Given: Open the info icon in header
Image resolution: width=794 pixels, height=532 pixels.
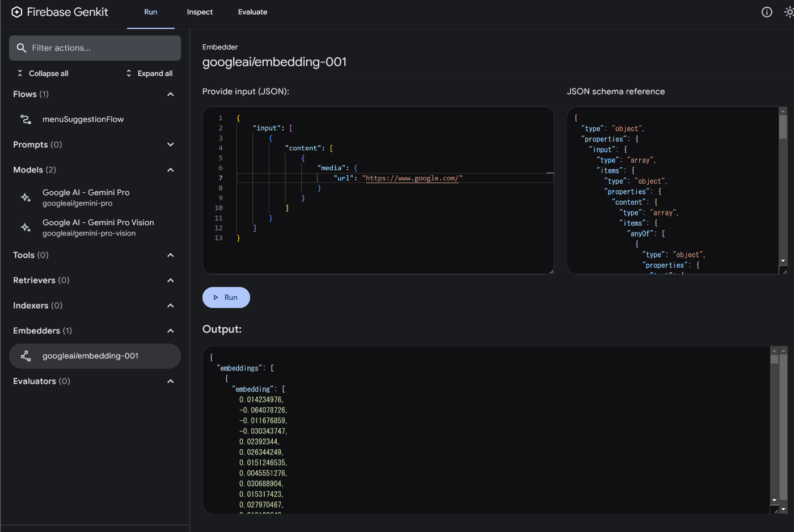Looking at the screenshot, I should pos(767,12).
